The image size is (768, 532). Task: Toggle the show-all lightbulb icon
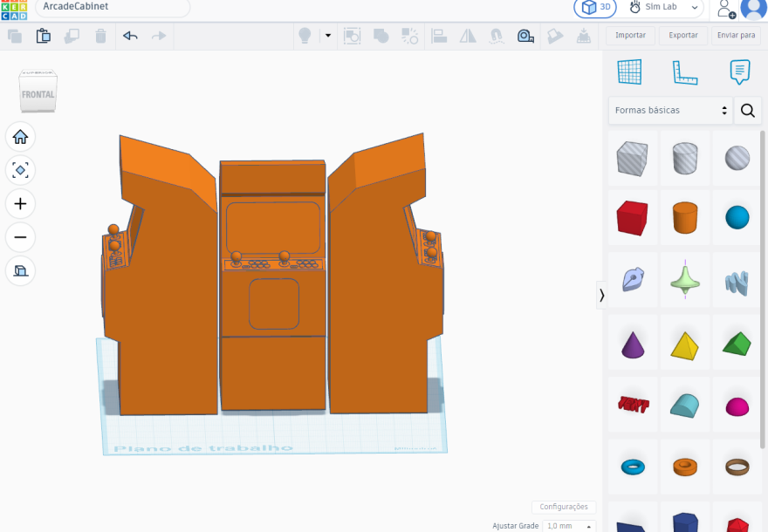coord(305,36)
